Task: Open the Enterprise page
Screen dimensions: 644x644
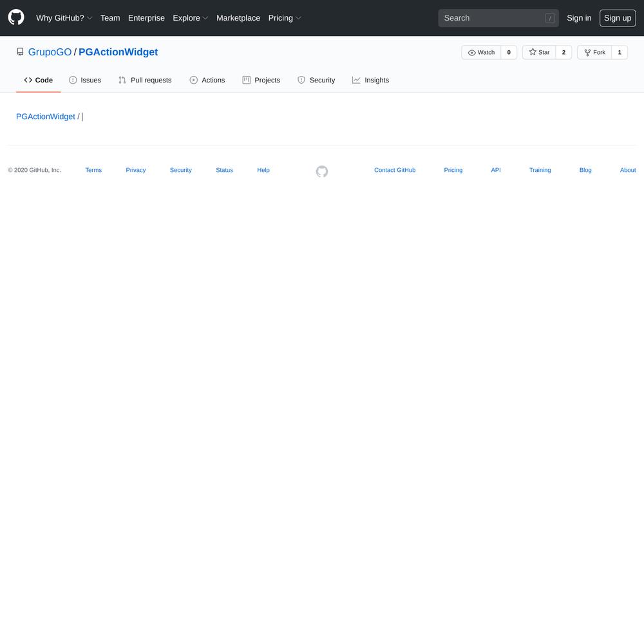Action: point(146,18)
